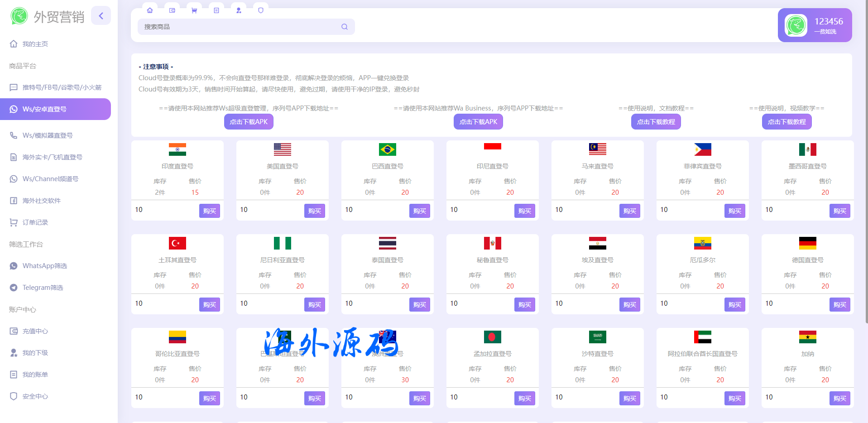Click 点击下载教程 under the 视频教学 heading

pyautogui.click(x=786, y=122)
